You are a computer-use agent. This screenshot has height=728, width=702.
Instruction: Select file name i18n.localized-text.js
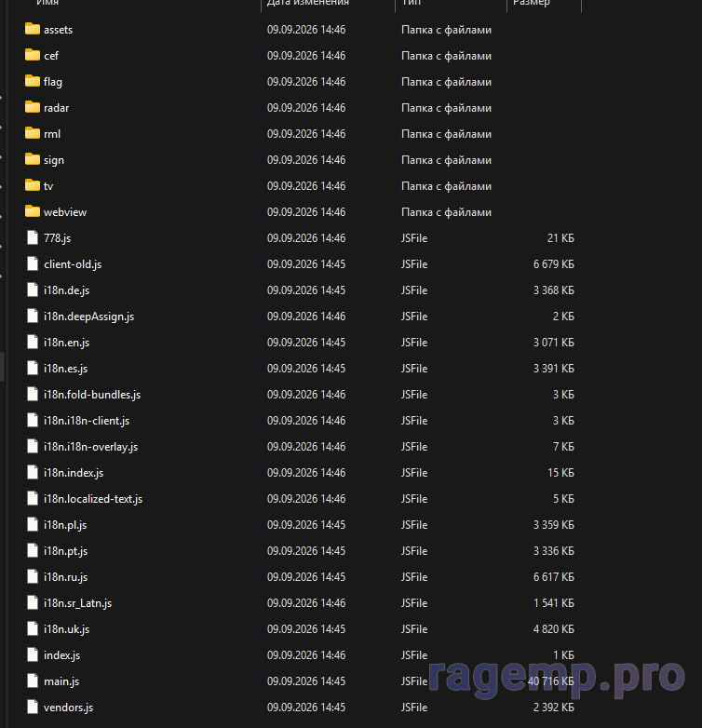(x=93, y=499)
